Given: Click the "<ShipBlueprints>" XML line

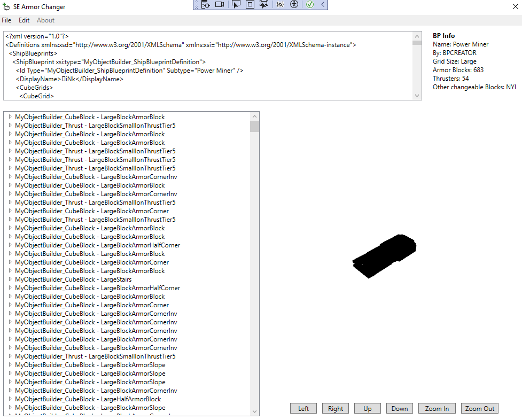Looking at the screenshot, I should [x=33, y=53].
